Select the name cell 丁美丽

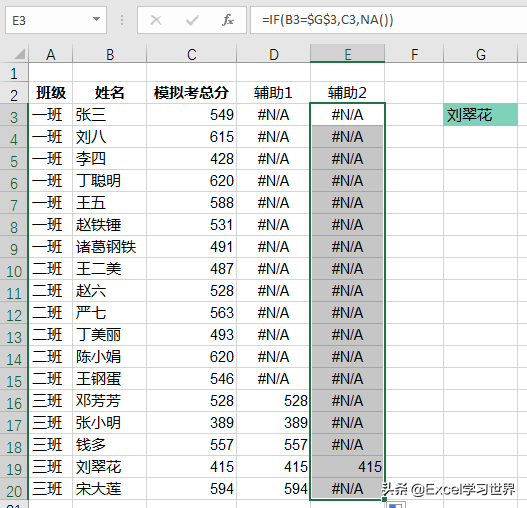pos(110,335)
